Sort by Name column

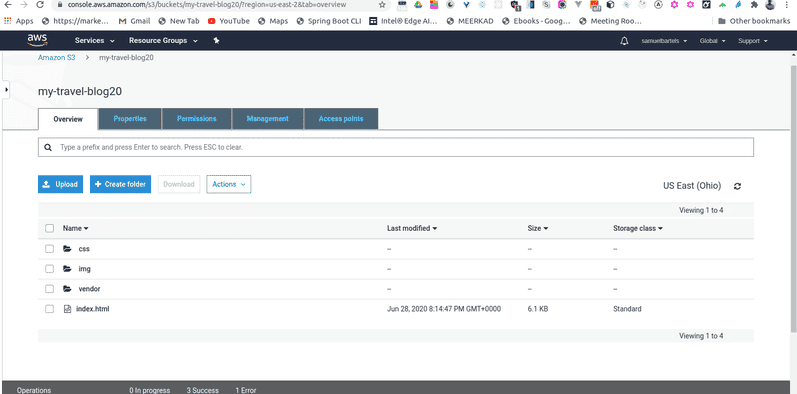pos(76,228)
